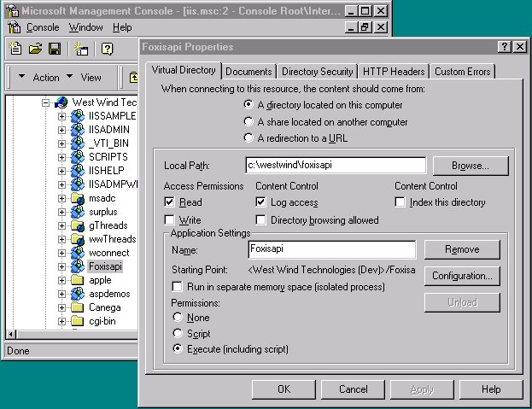Viewport: 532px width, 409px height.
Task: Expand the aspdemos tree node
Action: click(61, 294)
